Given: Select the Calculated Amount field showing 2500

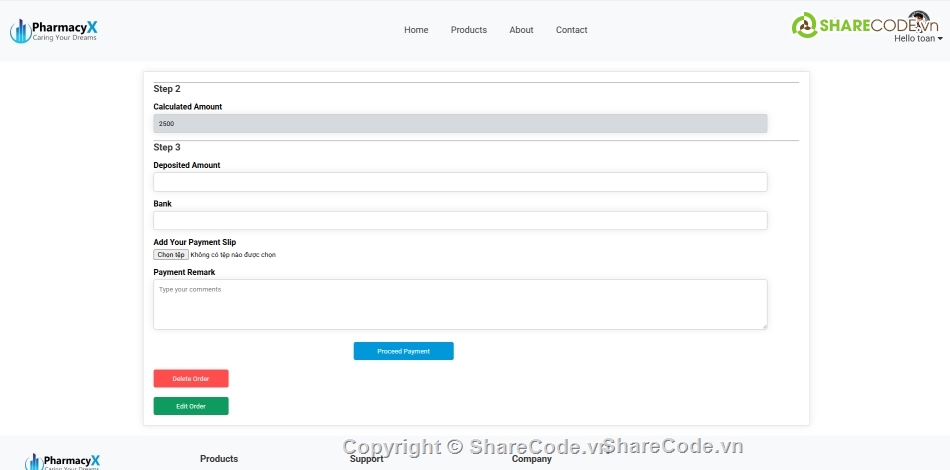Looking at the screenshot, I should [460, 123].
